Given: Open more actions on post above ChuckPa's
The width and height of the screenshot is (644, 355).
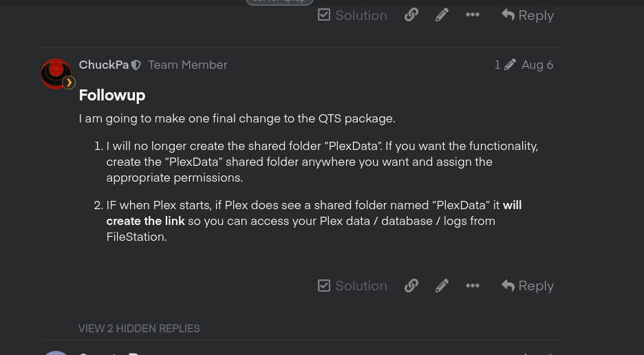Looking at the screenshot, I should (x=473, y=15).
